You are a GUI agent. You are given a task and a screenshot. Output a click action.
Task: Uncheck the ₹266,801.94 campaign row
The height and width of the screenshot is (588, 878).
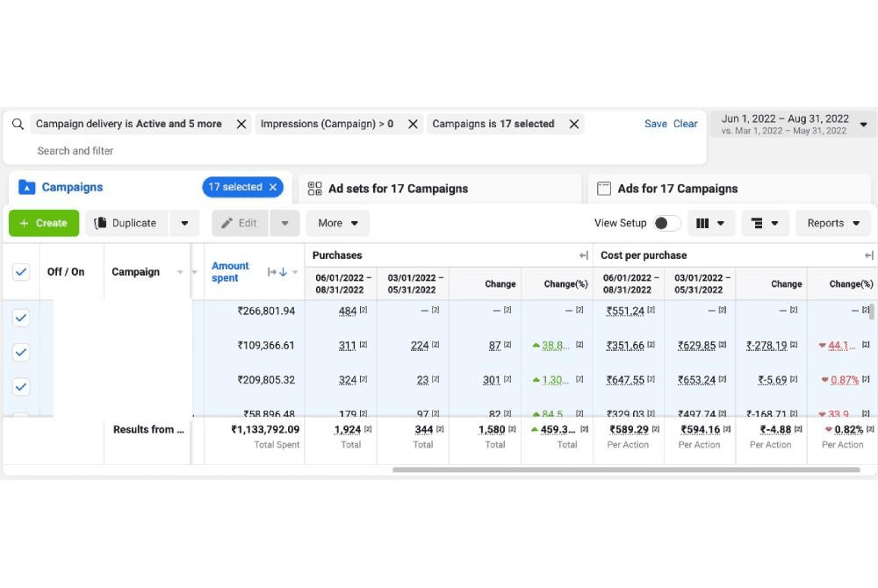coord(21,318)
